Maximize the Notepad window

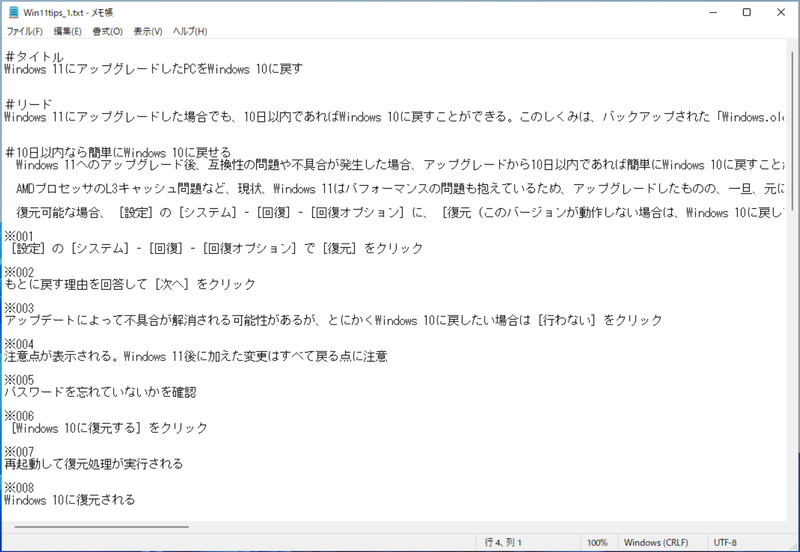click(x=746, y=12)
